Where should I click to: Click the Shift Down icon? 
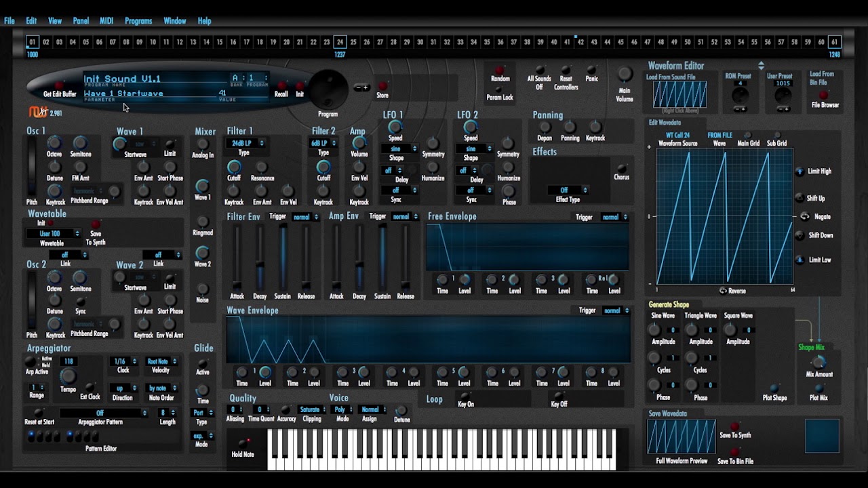tap(800, 235)
